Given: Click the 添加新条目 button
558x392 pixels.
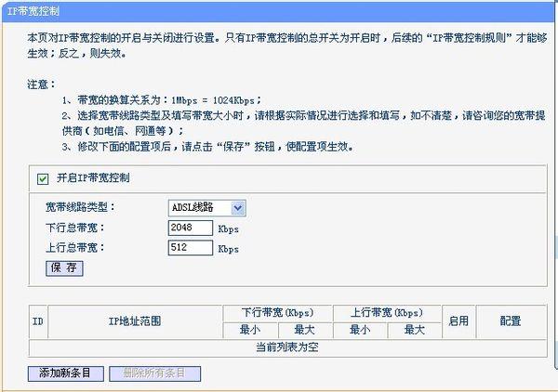Looking at the screenshot, I should [x=64, y=373].
